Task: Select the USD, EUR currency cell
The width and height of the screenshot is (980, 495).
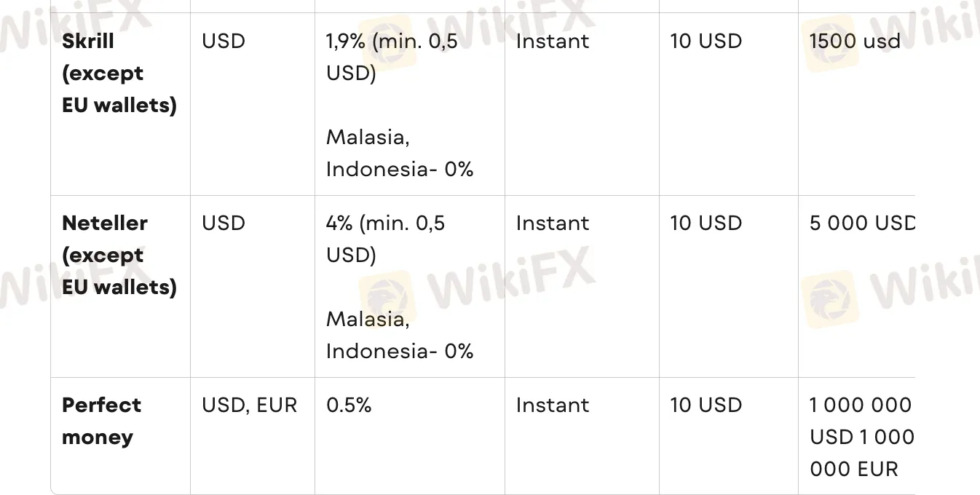Action: tap(250, 405)
